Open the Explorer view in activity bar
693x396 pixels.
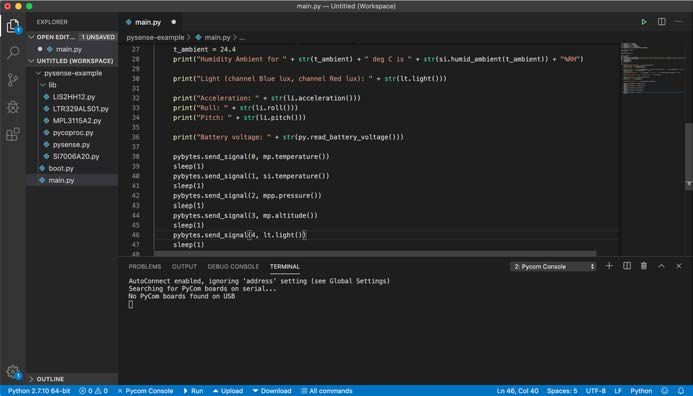click(13, 26)
